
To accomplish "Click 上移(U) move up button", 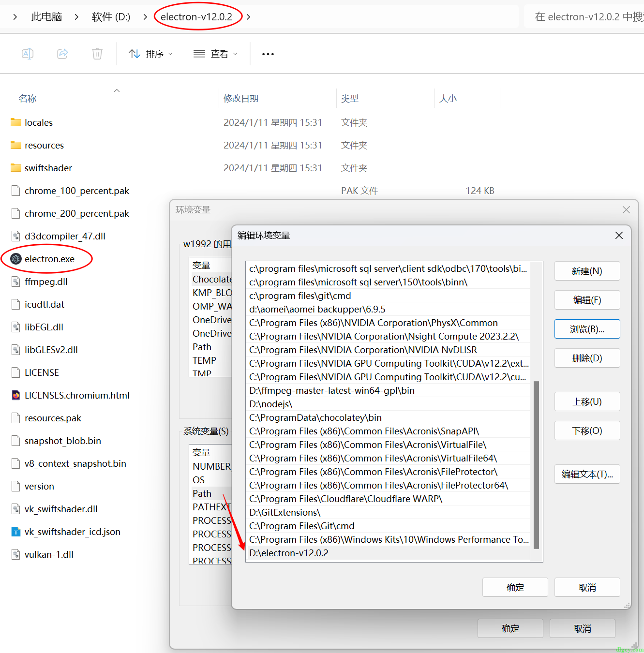I will pos(587,401).
